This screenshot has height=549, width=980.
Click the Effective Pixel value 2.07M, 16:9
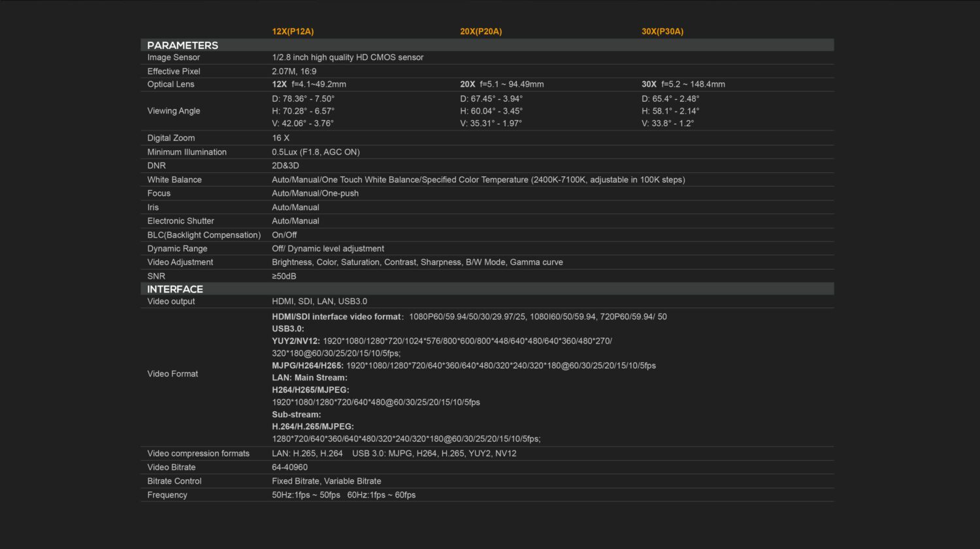294,71
